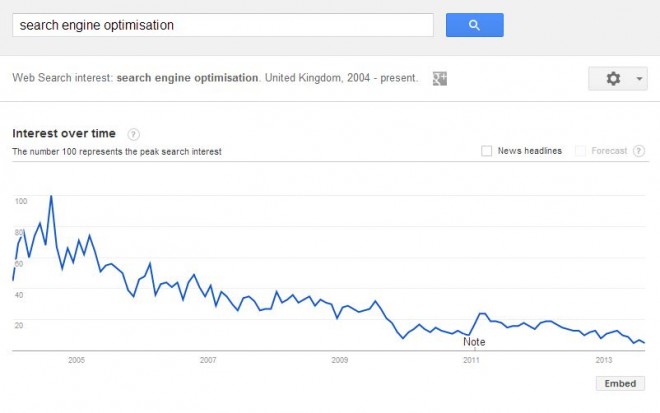Click the Interest over time heading
Screen dimensions: 660x413
66,134
